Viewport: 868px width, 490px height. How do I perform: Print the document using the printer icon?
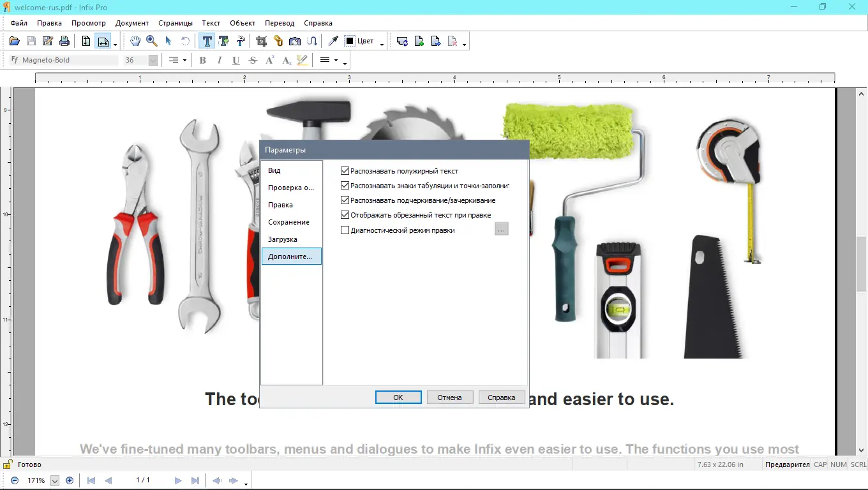pos(64,41)
